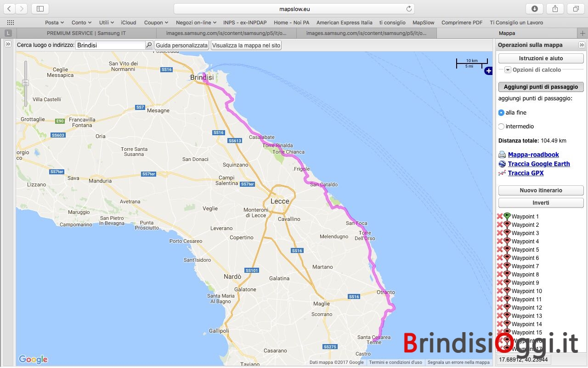Switch to PREMIUM SERVICE Samsung IT tab
588x368 pixels.
[x=86, y=33]
